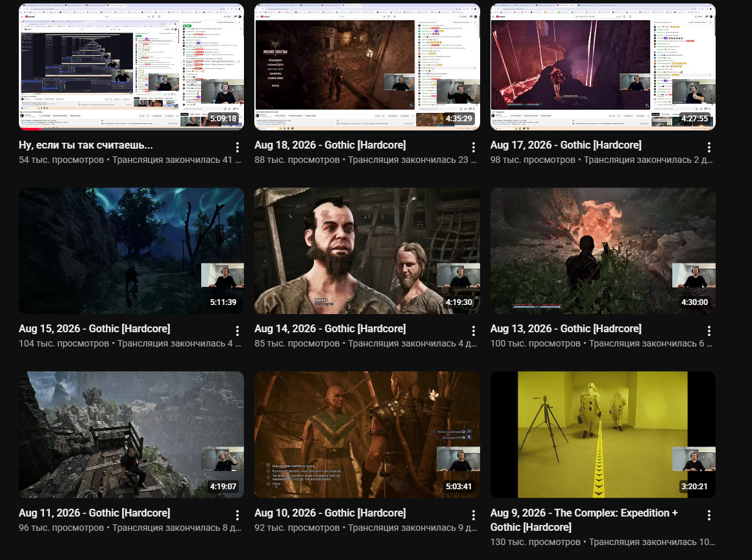
Task: Open thumbnail with duration 5:09:18
Action: [132, 67]
